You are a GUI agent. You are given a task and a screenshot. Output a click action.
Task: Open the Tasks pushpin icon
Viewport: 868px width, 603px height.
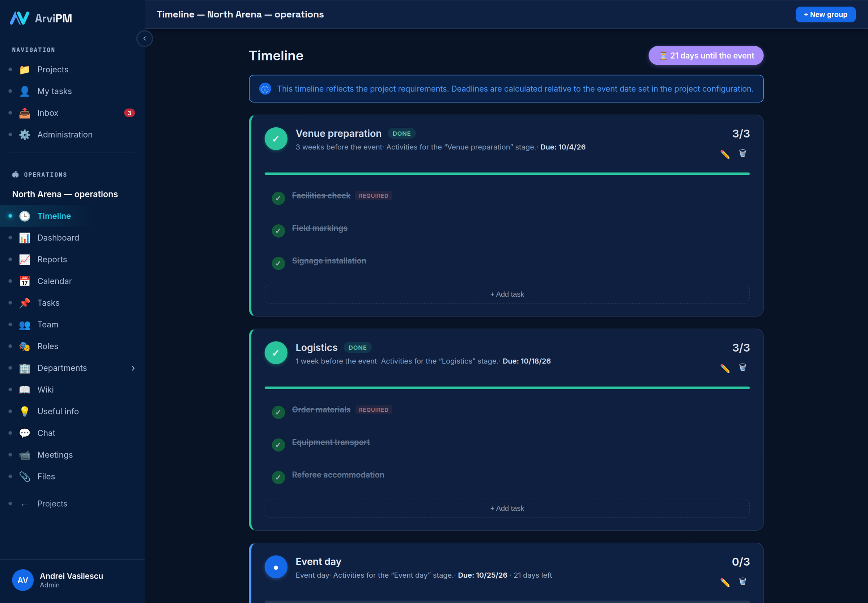click(x=25, y=303)
